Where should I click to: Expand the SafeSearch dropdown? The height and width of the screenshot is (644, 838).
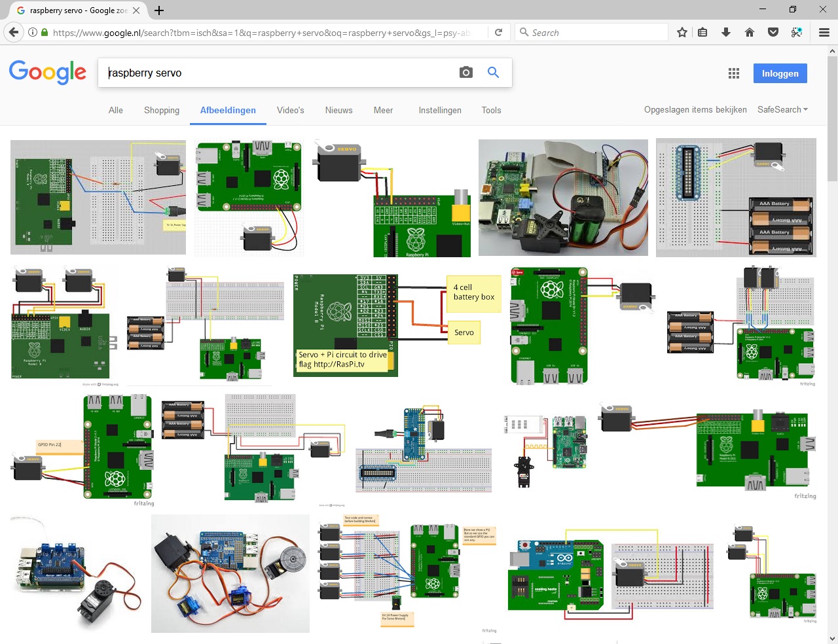782,109
